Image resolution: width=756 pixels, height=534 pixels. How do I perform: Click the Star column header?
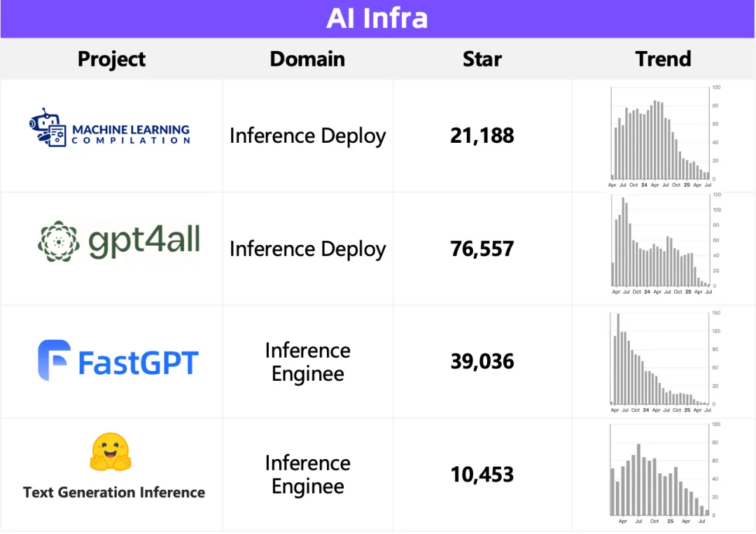click(x=482, y=59)
